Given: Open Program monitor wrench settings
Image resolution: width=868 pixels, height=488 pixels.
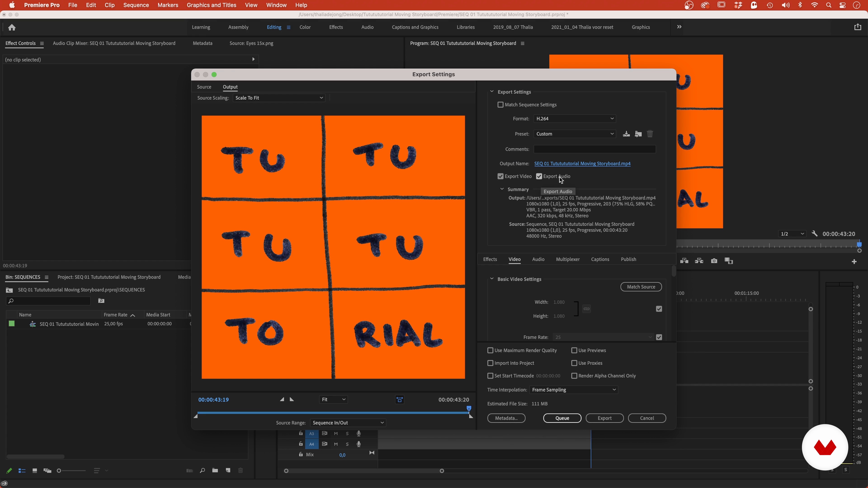Looking at the screenshot, I should (x=814, y=234).
